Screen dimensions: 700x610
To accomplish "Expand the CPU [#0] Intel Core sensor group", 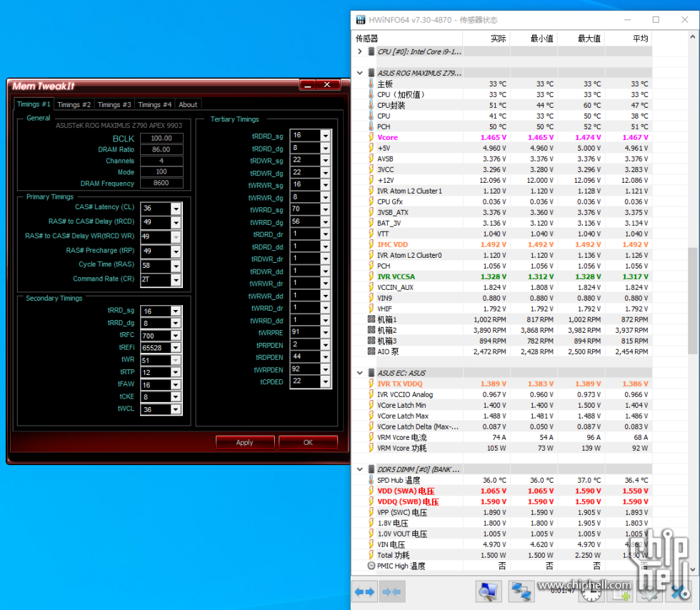I will 360,51.
